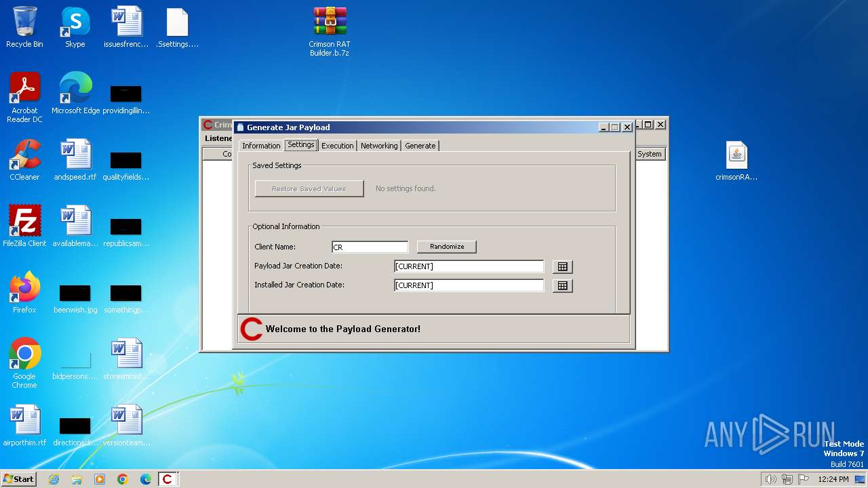Screen dimensions: 868x488
Task: Select Crimson RAT Builder.b.7z archive
Action: pos(330,31)
